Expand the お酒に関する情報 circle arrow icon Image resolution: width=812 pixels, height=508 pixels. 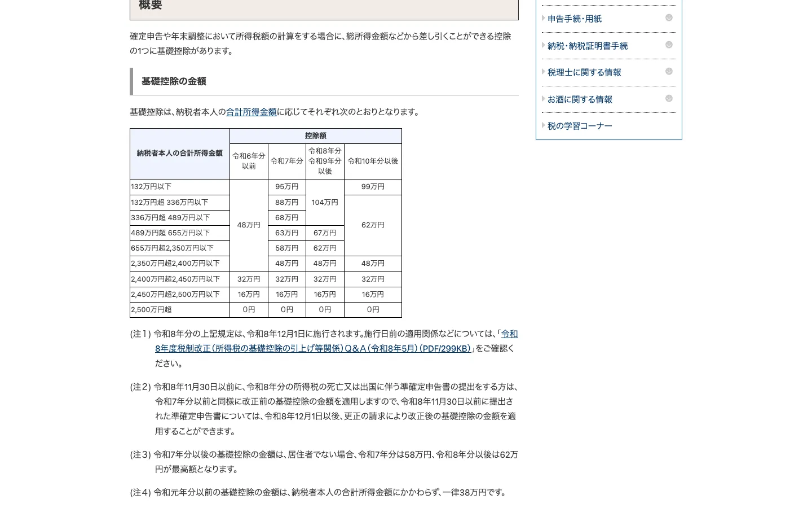tap(669, 99)
